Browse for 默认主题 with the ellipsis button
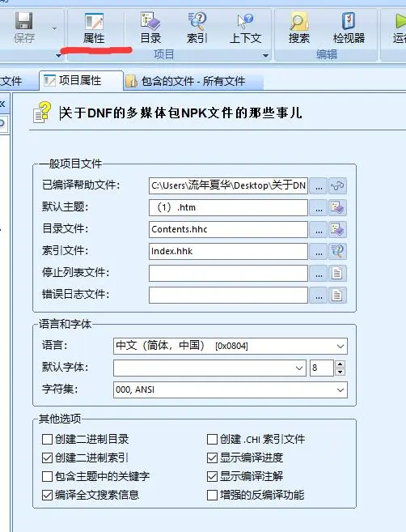406x532 pixels. (x=319, y=207)
